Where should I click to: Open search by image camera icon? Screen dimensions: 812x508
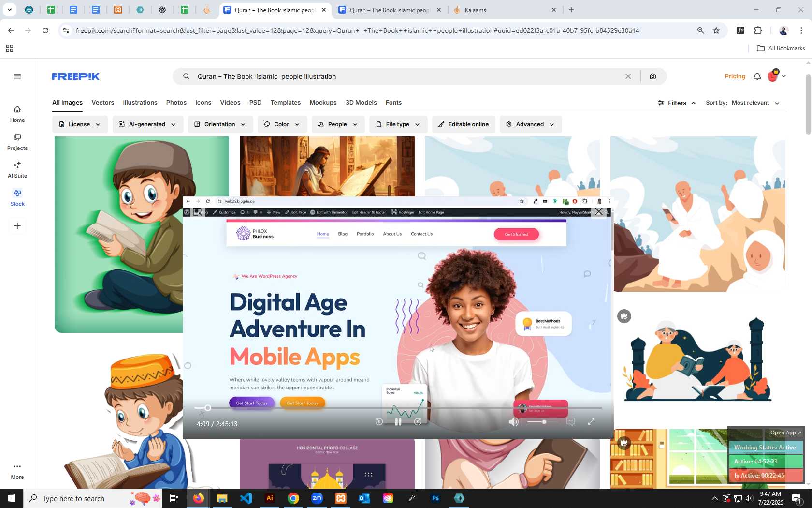point(652,76)
